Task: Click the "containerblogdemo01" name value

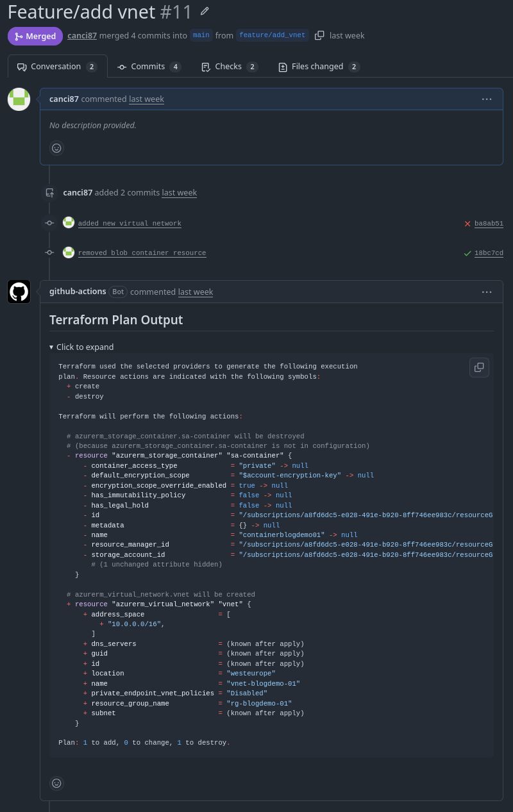Action: [282, 534]
